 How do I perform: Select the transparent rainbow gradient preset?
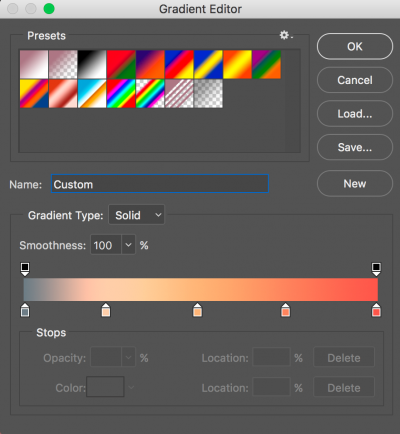(150, 93)
